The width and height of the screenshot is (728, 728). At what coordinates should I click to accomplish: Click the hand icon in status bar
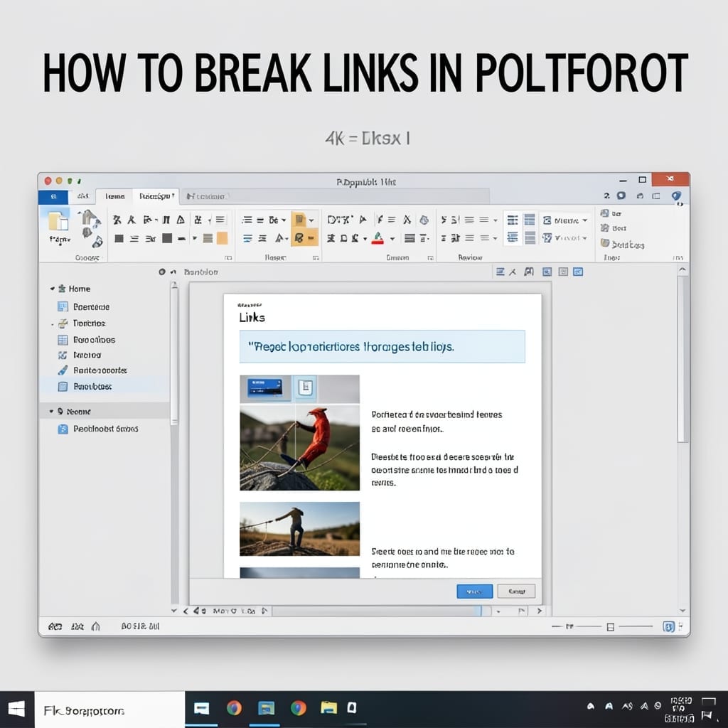pos(96,626)
